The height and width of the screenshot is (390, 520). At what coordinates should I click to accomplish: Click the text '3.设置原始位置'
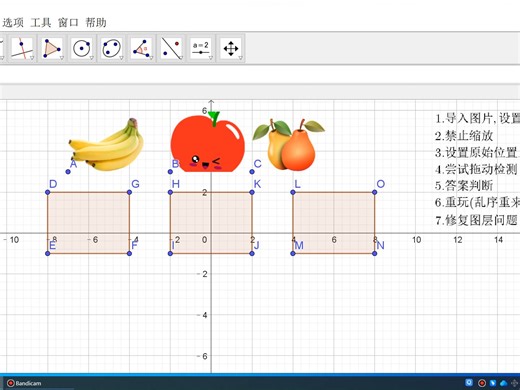coord(477,153)
